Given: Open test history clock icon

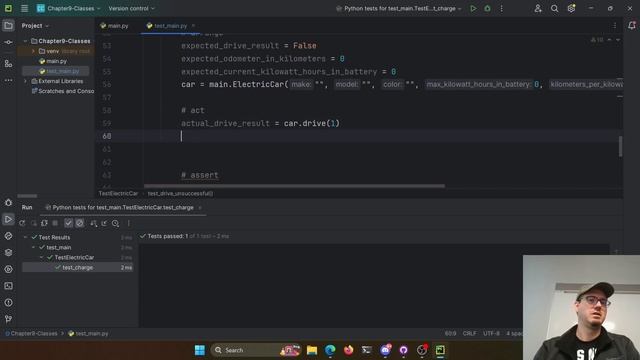Looking at the screenshot, I should pos(116,223).
